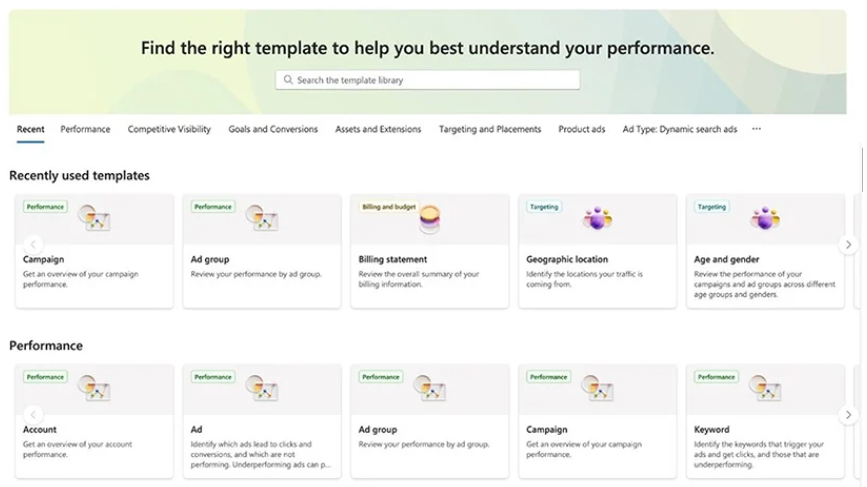Click recent Ad group chart icon

point(262,218)
